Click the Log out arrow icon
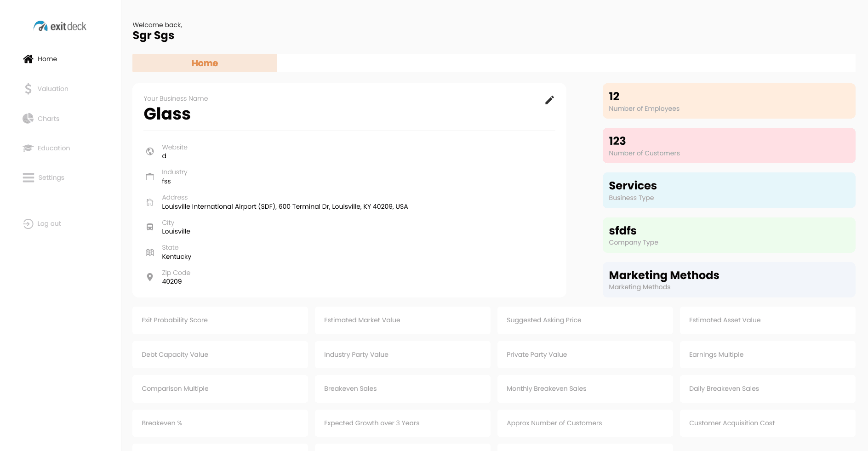Screen dimensions: 868x451 coord(28,223)
